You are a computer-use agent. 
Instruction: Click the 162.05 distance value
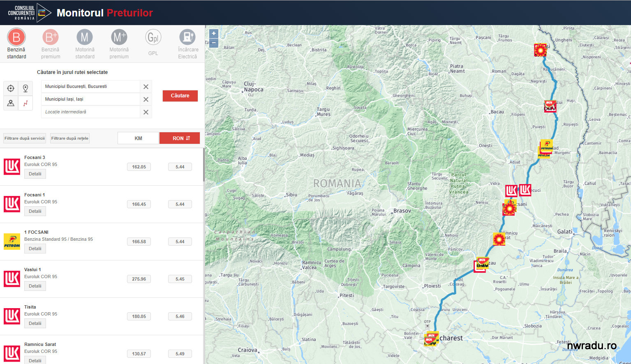click(x=139, y=167)
